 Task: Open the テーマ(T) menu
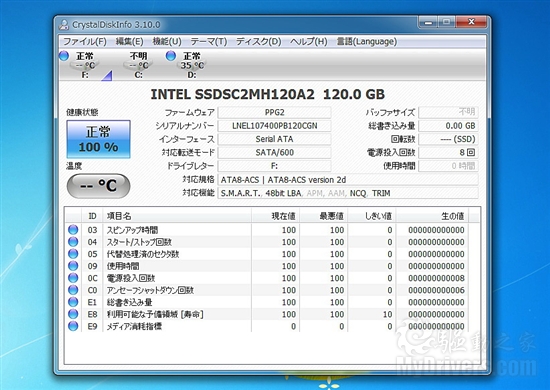[209, 42]
